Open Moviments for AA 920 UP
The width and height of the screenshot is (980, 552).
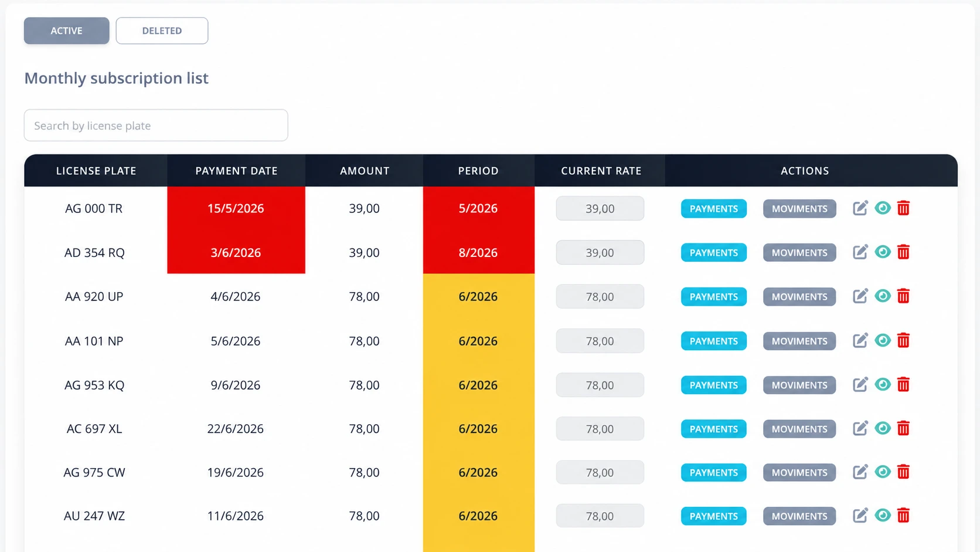click(799, 297)
